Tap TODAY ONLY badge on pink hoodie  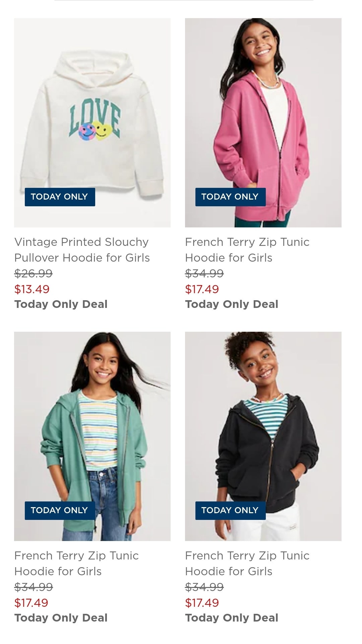[x=230, y=197]
